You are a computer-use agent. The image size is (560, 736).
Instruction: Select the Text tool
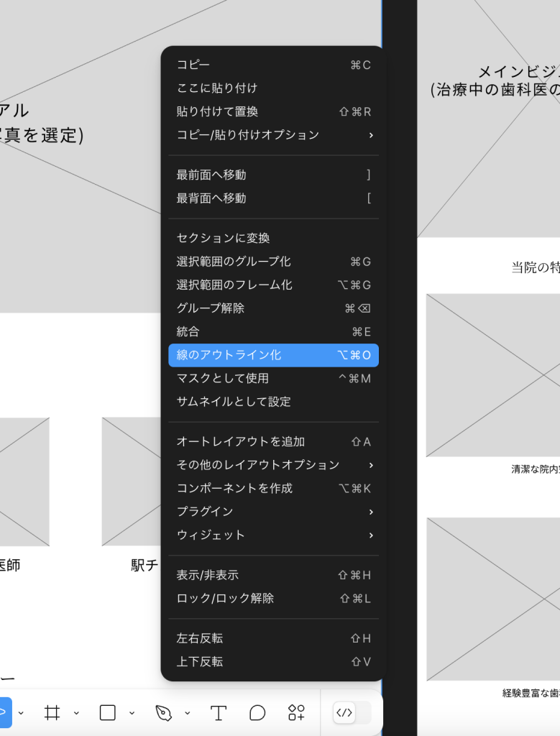(x=219, y=712)
